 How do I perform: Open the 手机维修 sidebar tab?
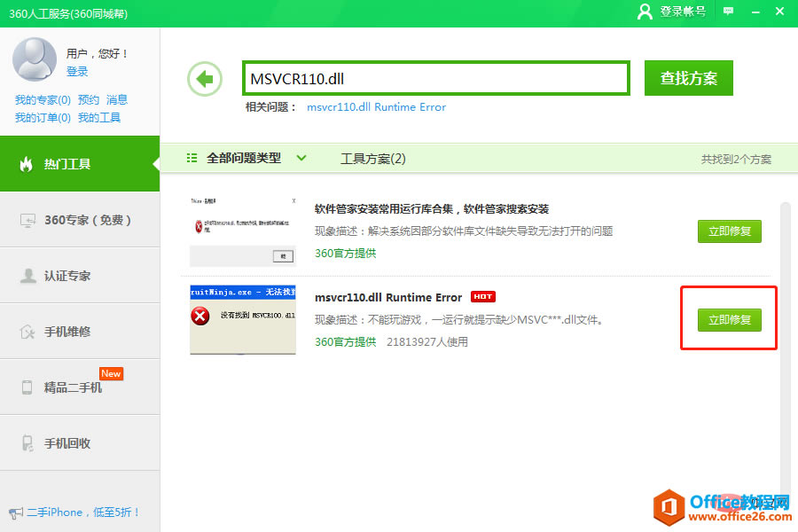tap(80, 332)
